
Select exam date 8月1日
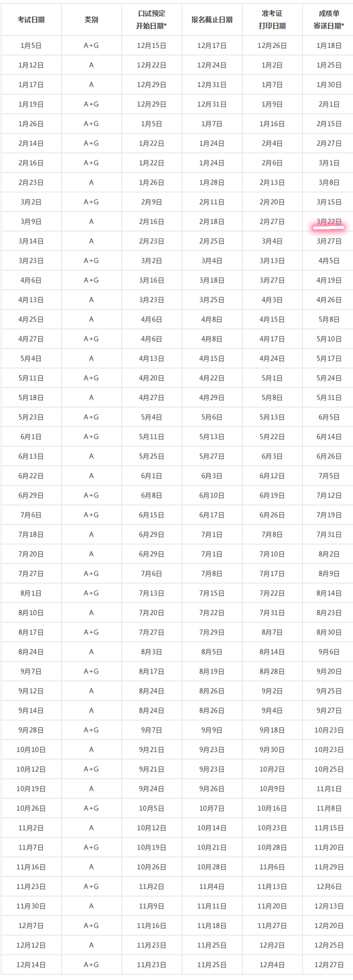(x=31, y=593)
